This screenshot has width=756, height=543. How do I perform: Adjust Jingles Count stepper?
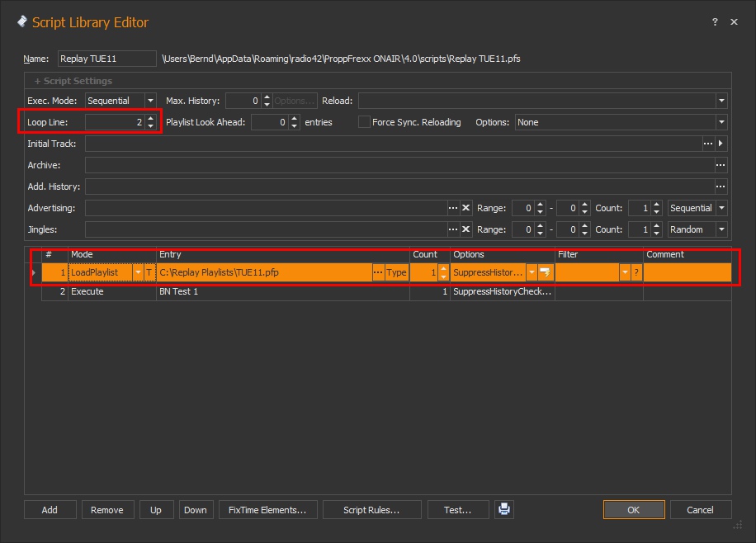tap(656, 229)
